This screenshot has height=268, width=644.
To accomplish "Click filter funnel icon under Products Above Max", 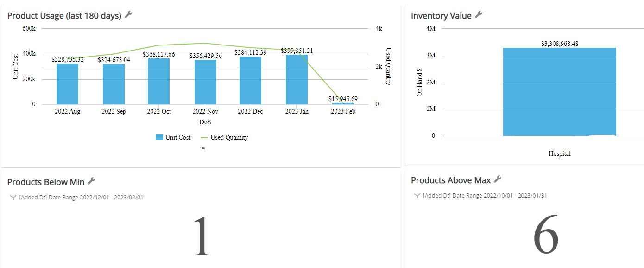I will tap(417, 196).
